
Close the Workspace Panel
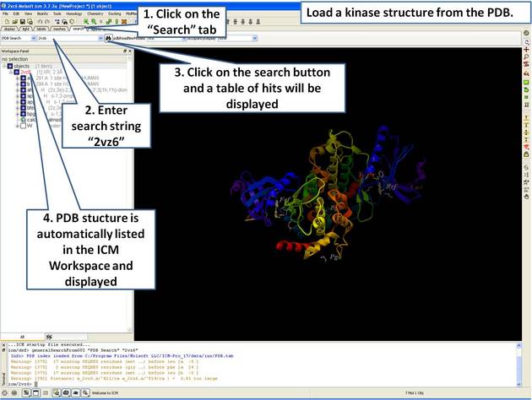131,51
